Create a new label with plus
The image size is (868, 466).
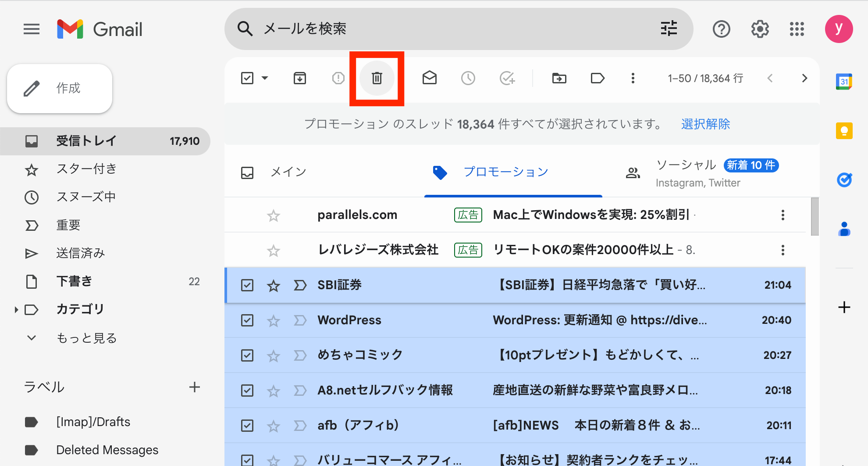click(x=195, y=387)
